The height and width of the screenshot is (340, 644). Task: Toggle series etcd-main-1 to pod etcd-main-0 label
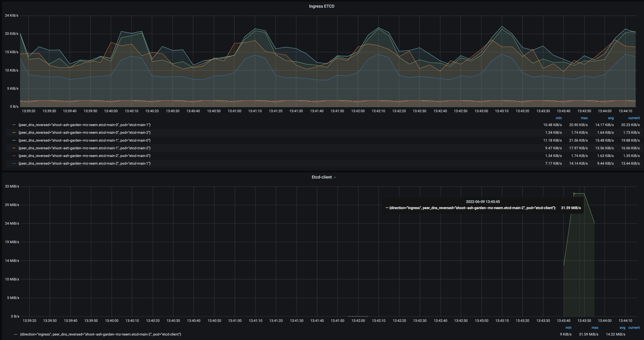(x=85, y=140)
